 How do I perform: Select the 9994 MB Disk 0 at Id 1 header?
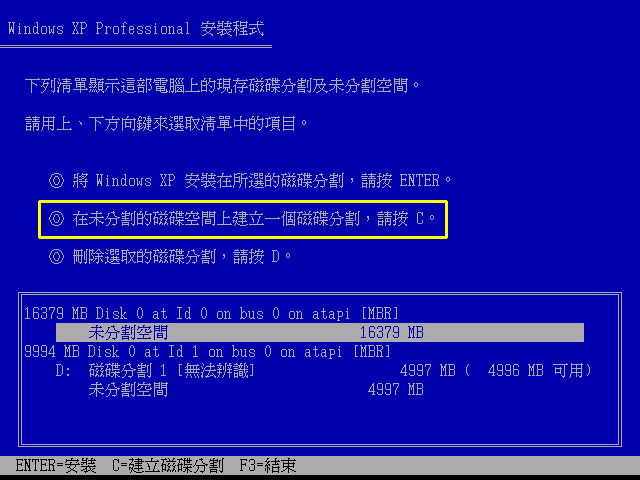(x=207, y=351)
